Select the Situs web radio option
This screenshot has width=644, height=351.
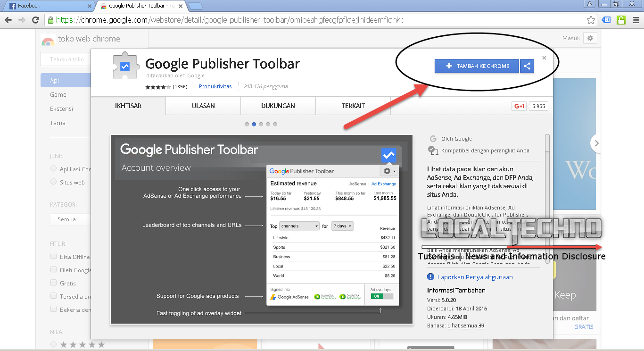[x=53, y=182]
